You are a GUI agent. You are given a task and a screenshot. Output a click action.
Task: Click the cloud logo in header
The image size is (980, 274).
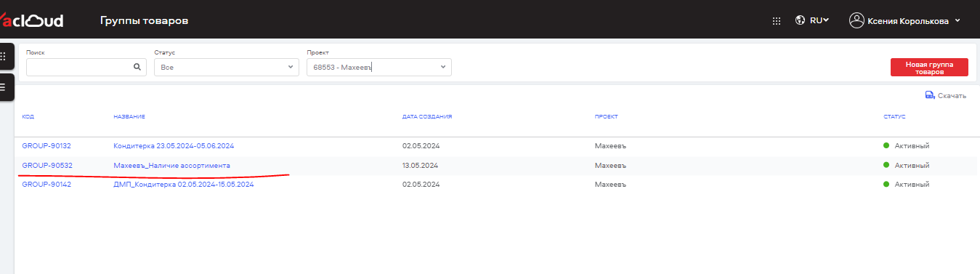coord(32,20)
